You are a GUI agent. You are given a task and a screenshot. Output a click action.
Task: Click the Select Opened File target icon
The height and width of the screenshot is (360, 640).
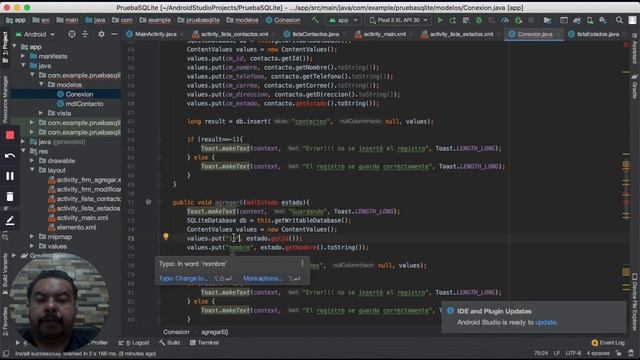pos(72,34)
